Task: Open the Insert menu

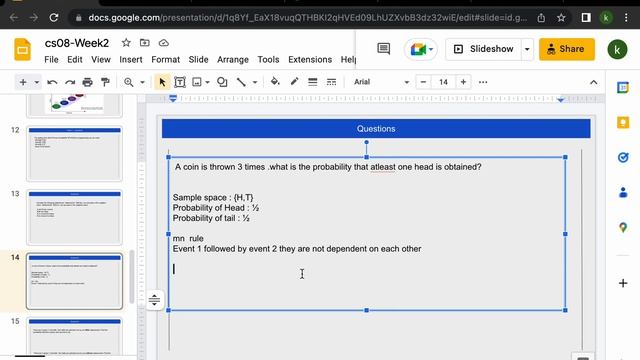Action: coord(131,60)
